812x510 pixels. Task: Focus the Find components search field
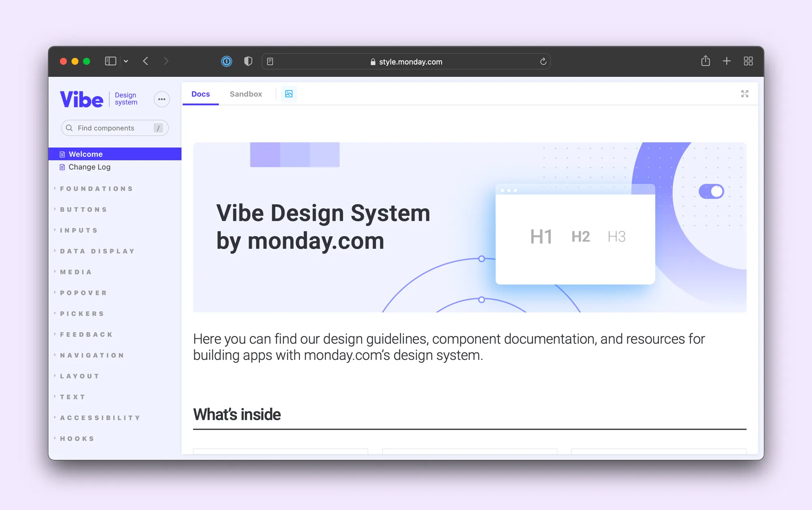click(110, 128)
